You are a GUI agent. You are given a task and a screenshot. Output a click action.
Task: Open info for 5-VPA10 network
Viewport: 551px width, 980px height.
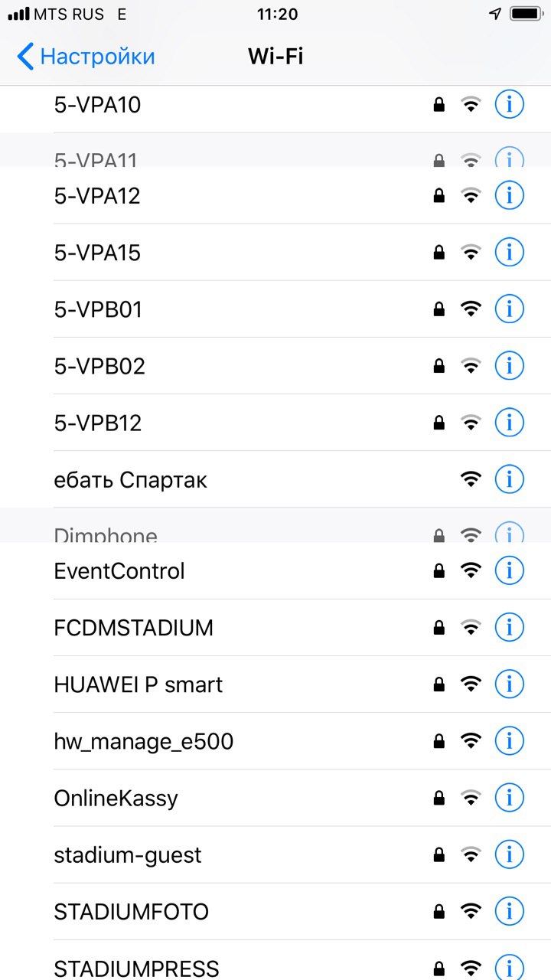pos(509,104)
